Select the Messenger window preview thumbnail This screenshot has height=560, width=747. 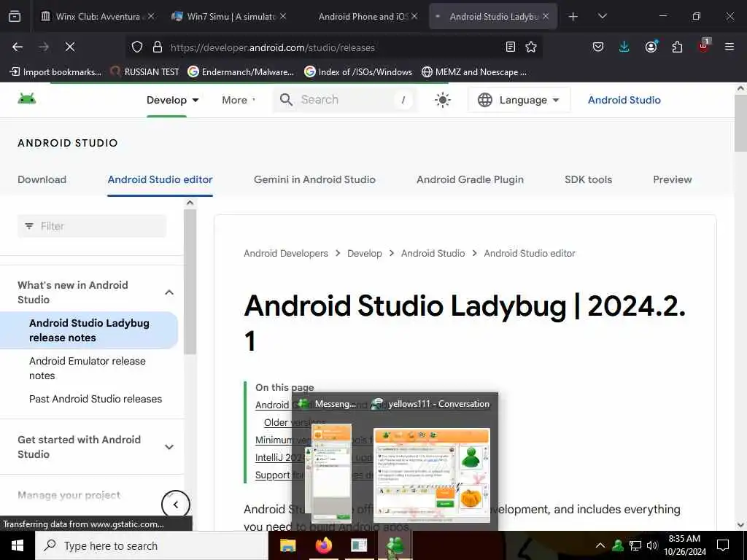coord(331,474)
